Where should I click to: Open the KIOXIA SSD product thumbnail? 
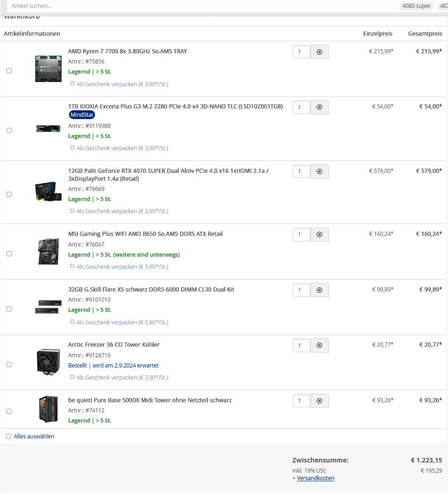48,128
